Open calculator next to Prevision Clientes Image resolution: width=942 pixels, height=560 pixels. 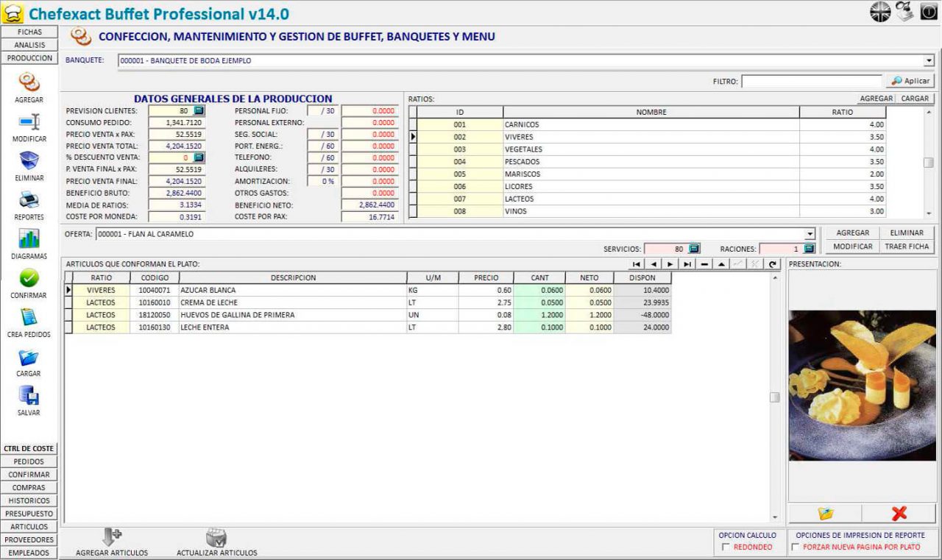[x=199, y=111]
